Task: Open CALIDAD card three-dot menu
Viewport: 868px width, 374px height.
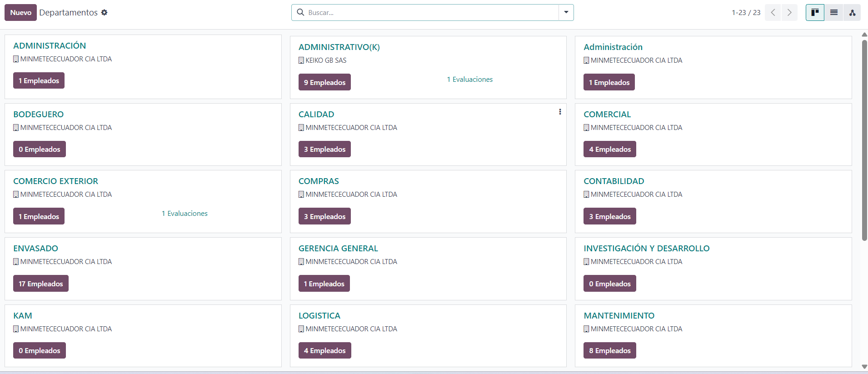Action: tap(560, 112)
